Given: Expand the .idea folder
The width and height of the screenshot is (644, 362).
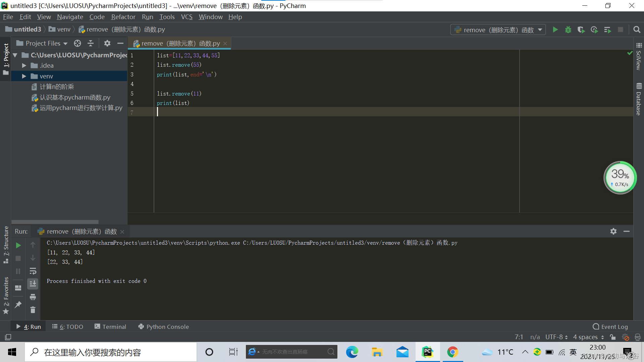Looking at the screenshot, I should tap(24, 66).
